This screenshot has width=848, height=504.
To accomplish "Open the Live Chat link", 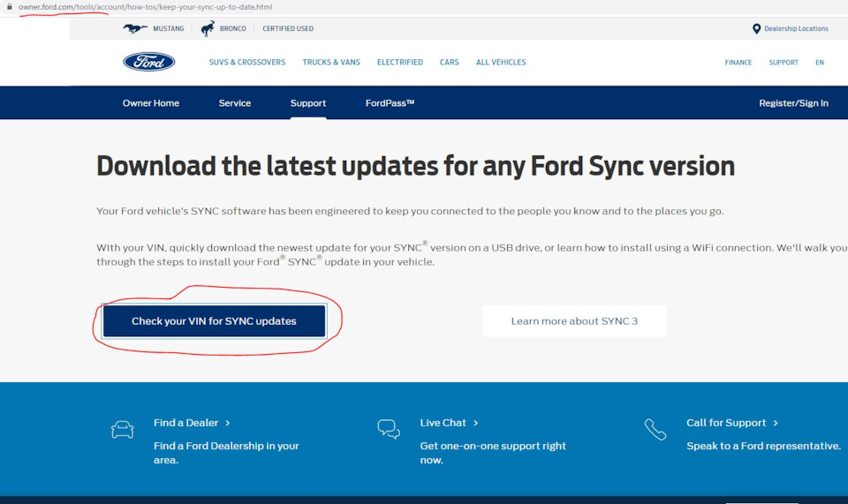I will (443, 423).
